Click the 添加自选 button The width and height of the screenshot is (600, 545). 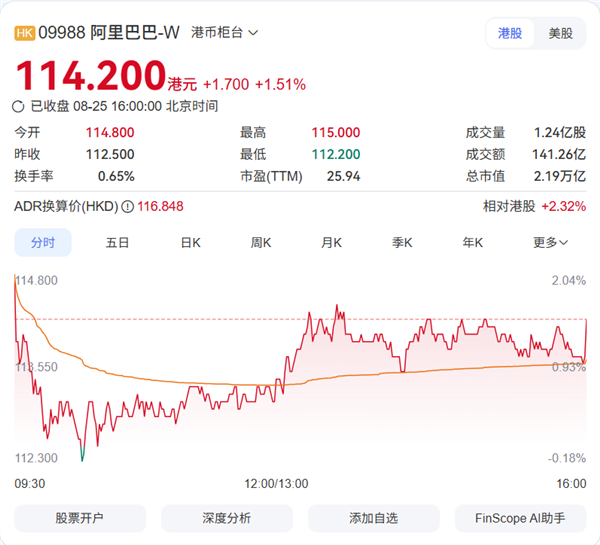[x=374, y=518]
